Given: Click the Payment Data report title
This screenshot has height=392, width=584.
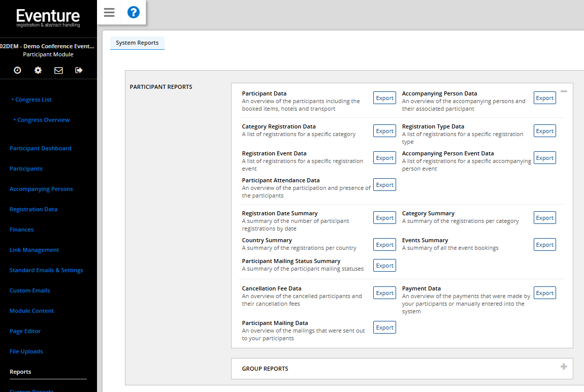Looking at the screenshot, I should [x=421, y=288].
